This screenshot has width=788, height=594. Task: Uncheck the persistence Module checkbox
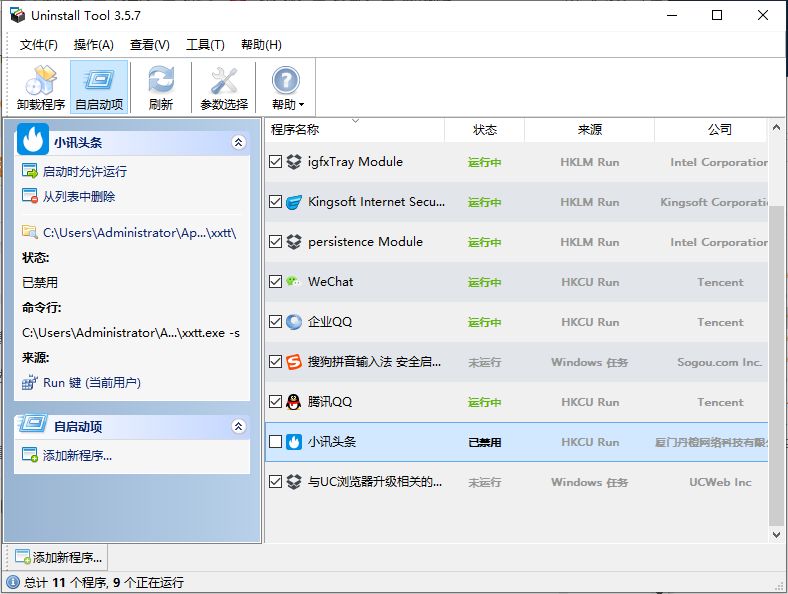pyautogui.click(x=275, y=242)
